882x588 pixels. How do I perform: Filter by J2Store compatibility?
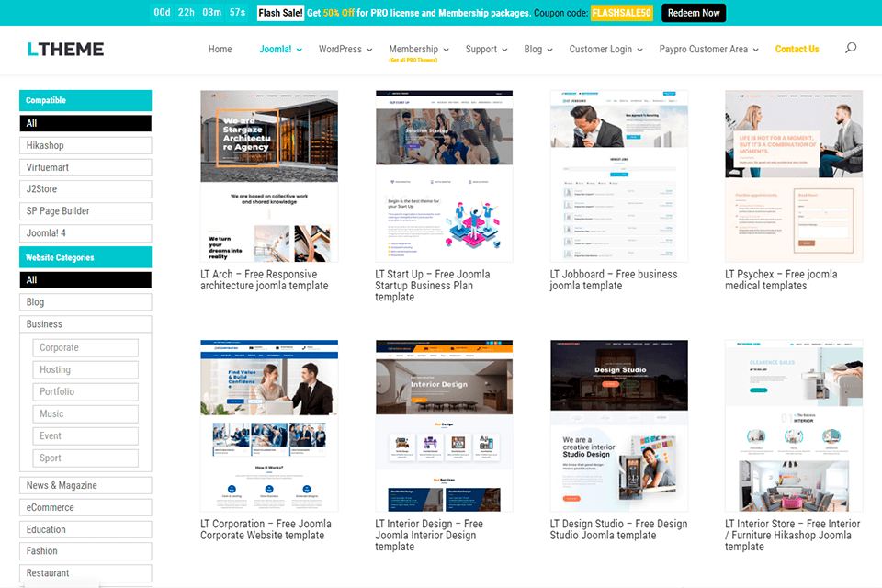85,189
